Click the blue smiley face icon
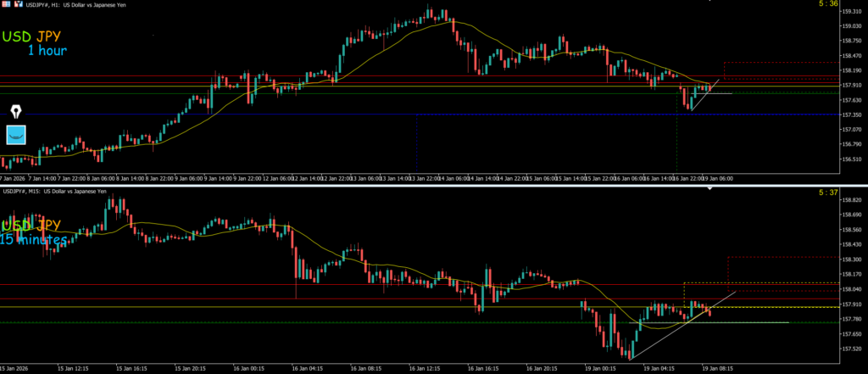The image size is (868, 374). (17, 135)
